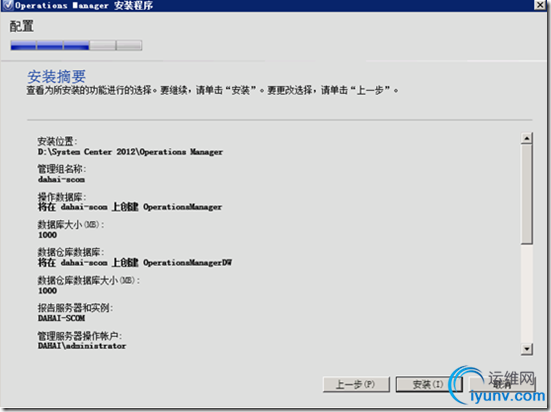Click the 安装位置 label
The width and height of the screenshot is (551, 412).
point(57,141)
